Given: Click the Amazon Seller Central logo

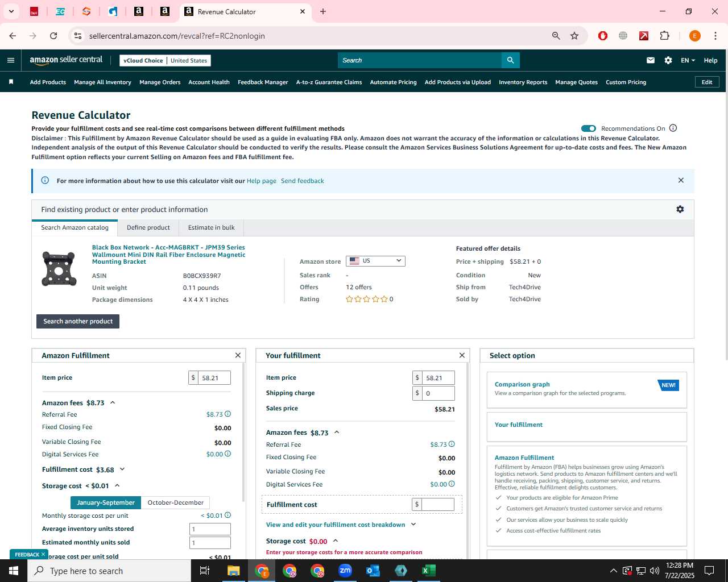Looking at the screenshot, I should tap(66, 60).
